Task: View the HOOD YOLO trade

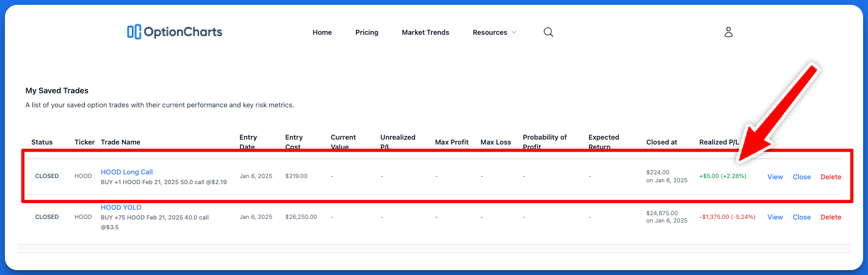Action: [775, 217]
